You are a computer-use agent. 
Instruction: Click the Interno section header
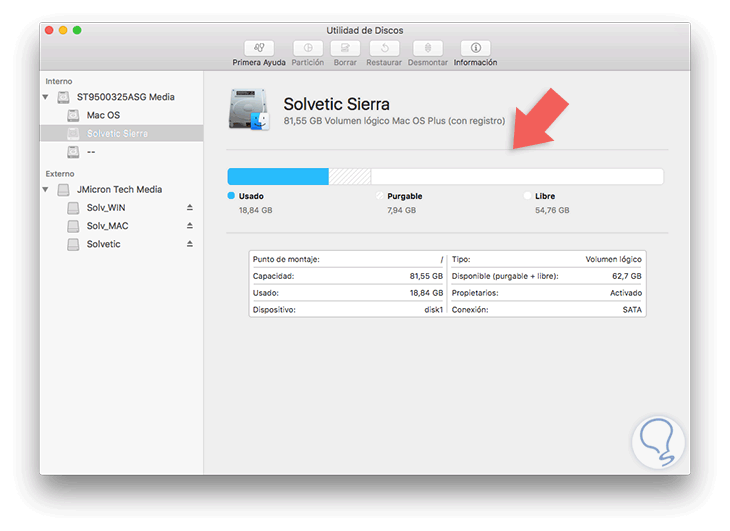click(x=59, y=81)
